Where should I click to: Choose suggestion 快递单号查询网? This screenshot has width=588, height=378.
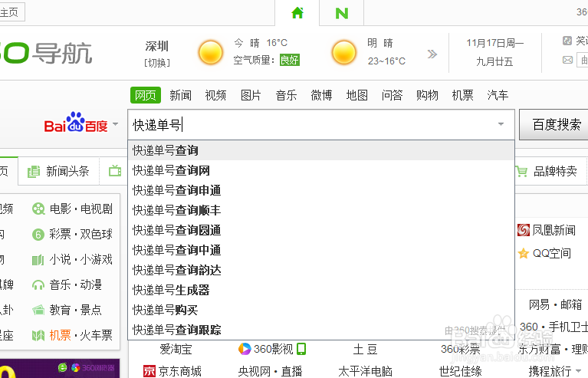(321, 170)
